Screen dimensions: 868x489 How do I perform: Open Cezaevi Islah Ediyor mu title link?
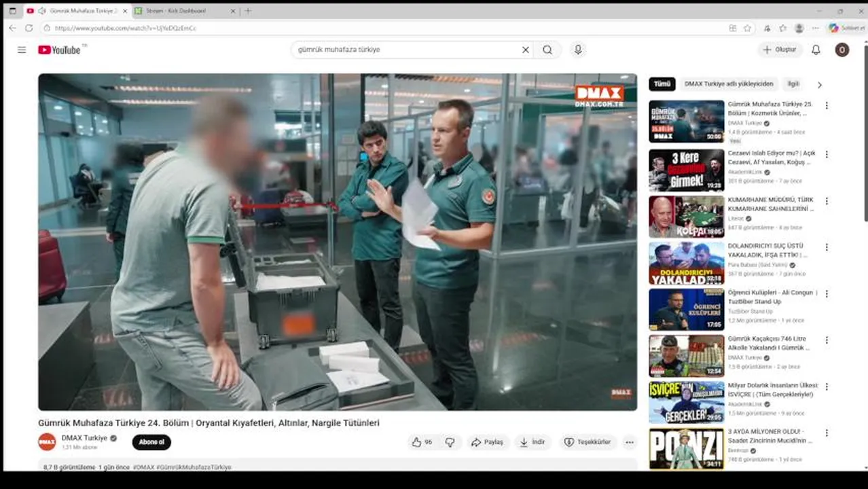[x=772, y=158]
